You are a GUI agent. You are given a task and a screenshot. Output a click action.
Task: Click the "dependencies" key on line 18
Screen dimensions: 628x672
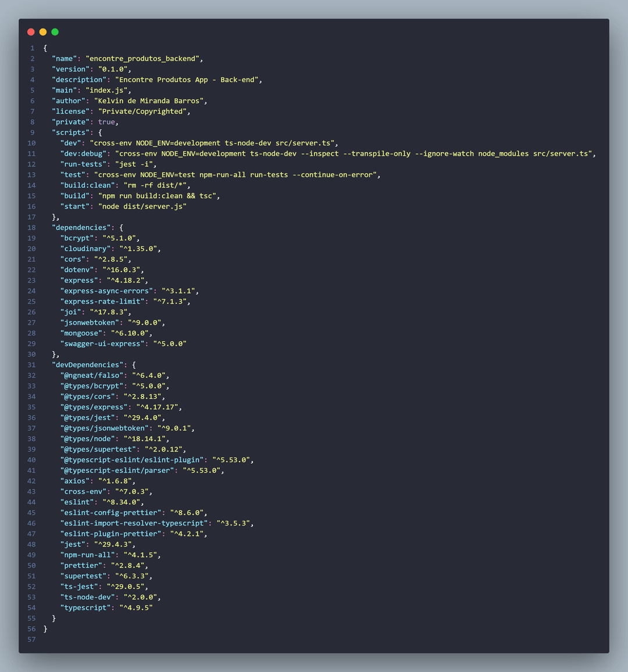click(x=81, y=227)
